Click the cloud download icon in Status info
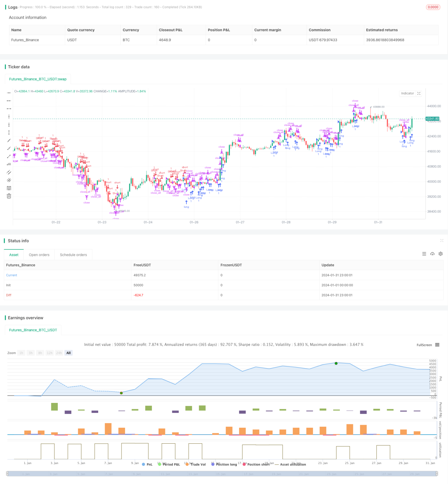Viewport: 448px width, 484px height. pyautogui.click(x=432, y=254)
